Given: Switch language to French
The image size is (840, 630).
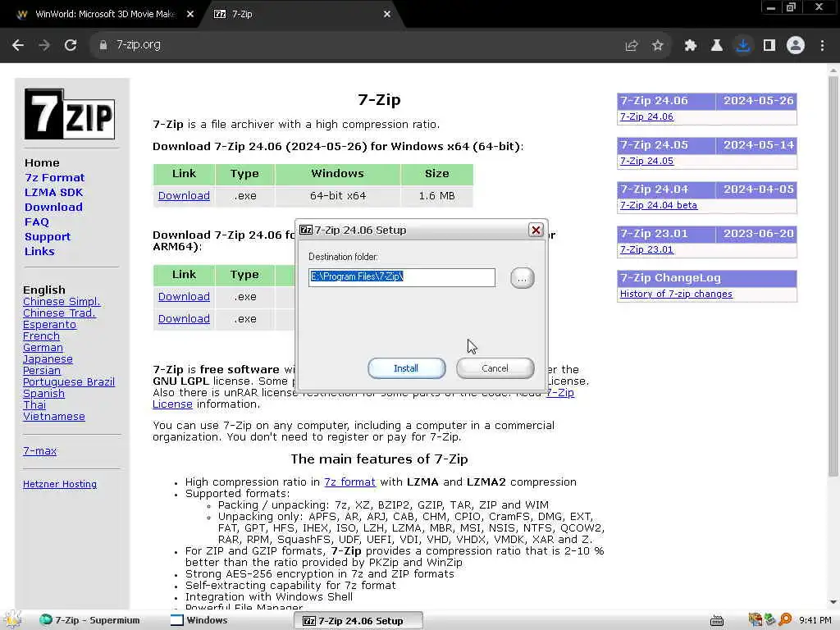Looking at the screenshot, I should pyautogui.click(x=41, y=336).
